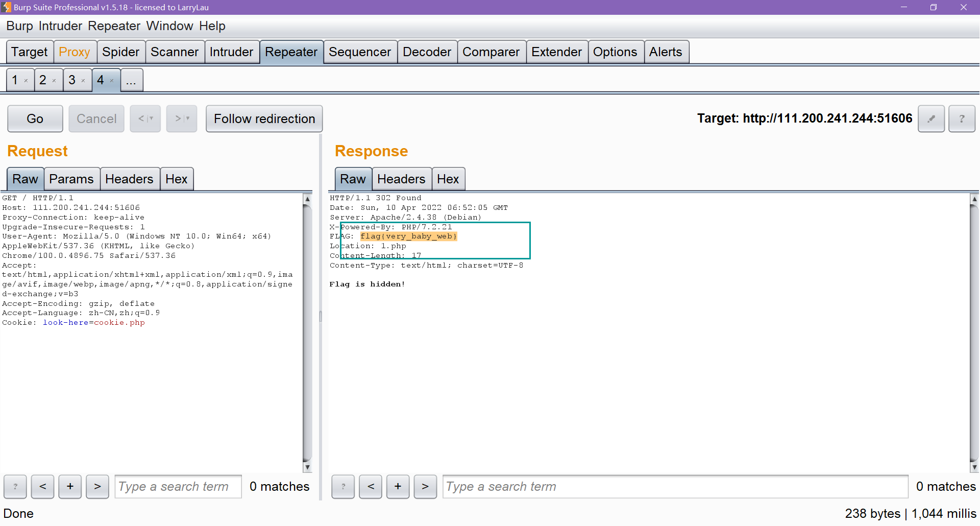This screenshot has height=526, width=980.
Task: Click the request search term field
Action: click(x=178, y=487)
